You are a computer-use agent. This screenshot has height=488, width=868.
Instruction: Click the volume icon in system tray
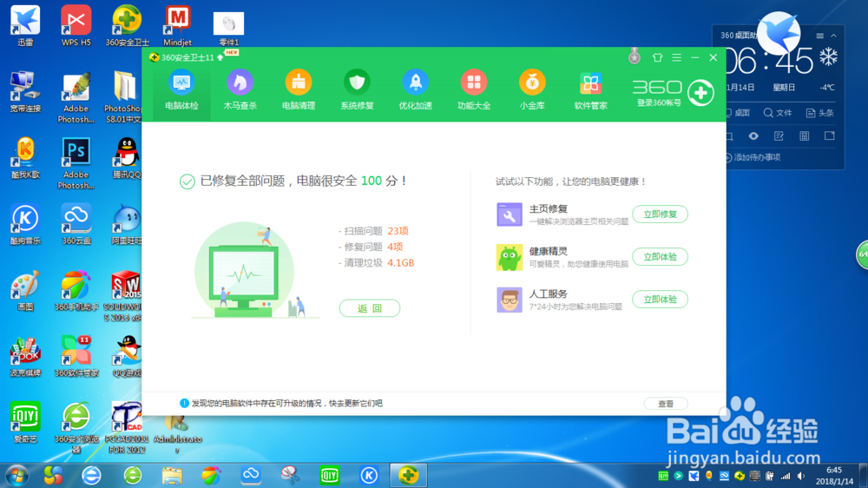pos(800,476)
